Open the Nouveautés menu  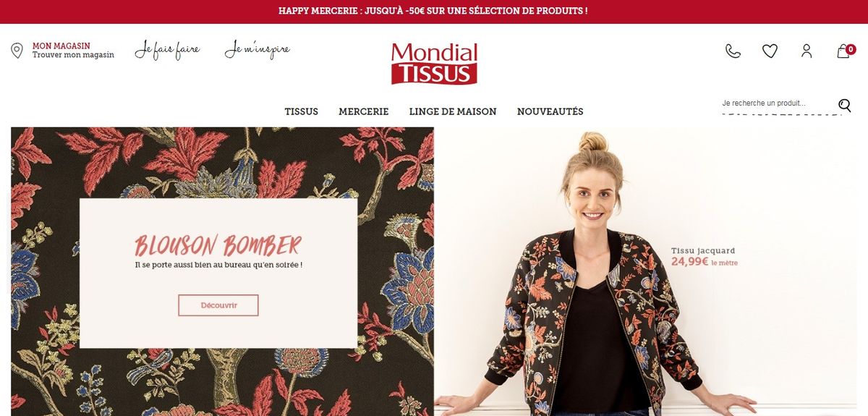coord(550,111)
